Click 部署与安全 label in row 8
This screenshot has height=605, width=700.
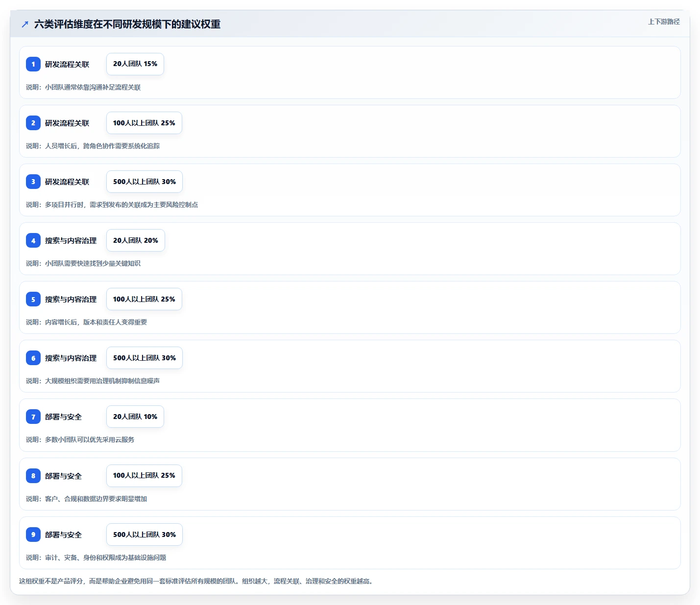(64, 476)
